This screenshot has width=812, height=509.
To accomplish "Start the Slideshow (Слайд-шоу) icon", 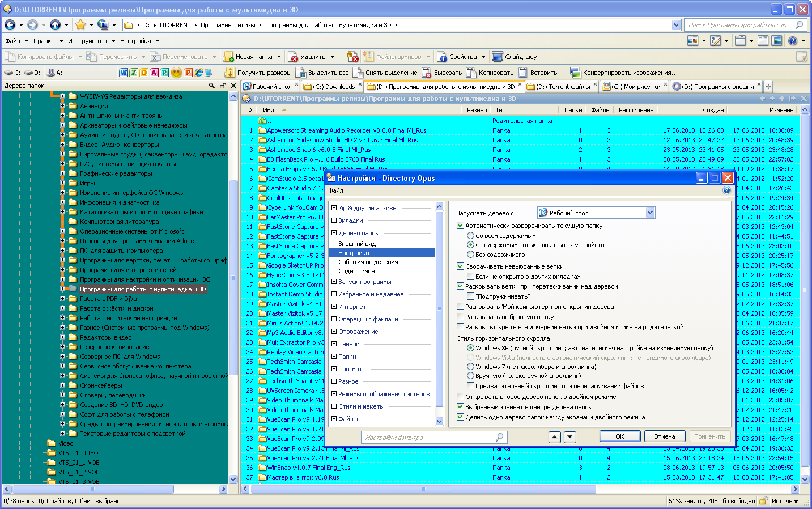I will (x=498, y=57).
